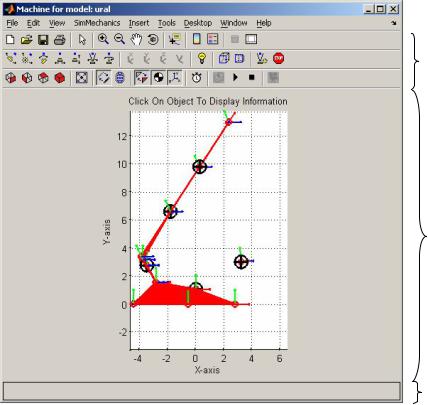428x405 pixels.
Task: Click the CG marker near Y equals 10
Action: coord(199,167)
